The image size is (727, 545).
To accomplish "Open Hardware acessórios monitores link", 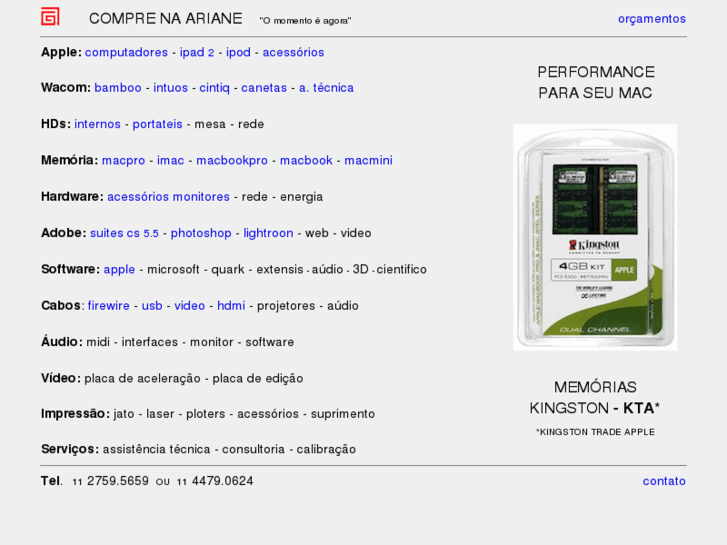I will pos(168,197).
